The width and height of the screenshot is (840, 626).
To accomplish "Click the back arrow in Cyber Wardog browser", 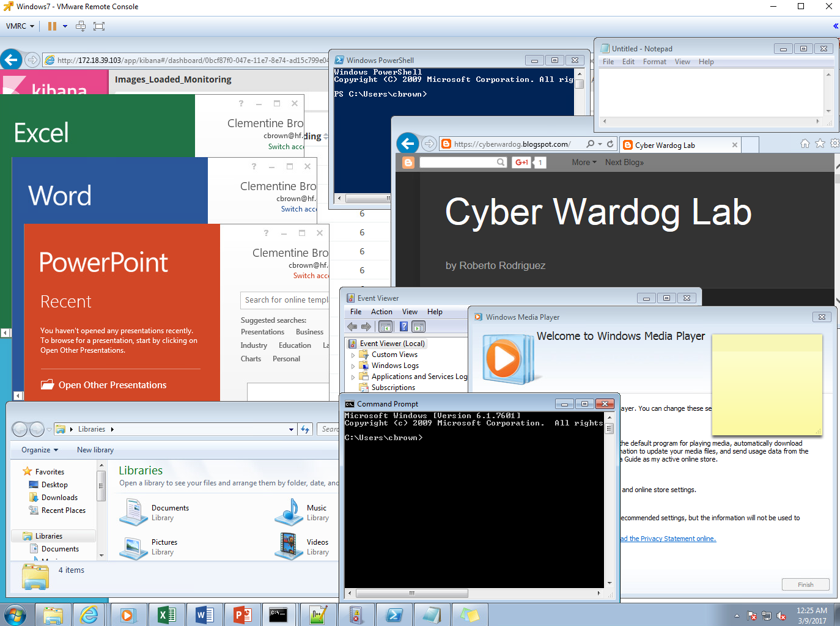I will (x=408, y=144).
